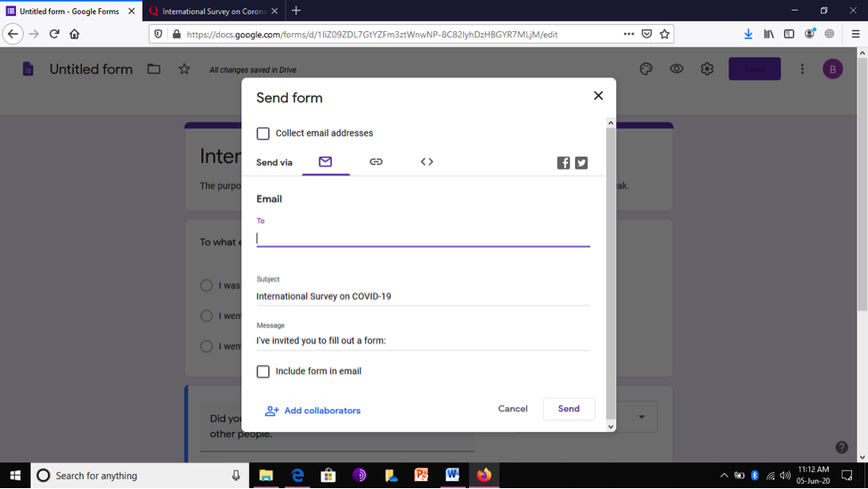This screenshot has width=868, height=489.
Task: Bookmark this page star icon
Action: tap(664, 35)
